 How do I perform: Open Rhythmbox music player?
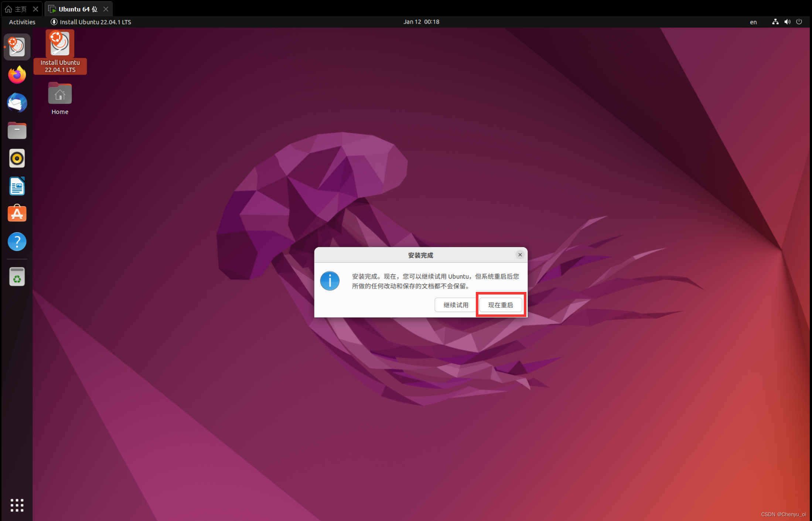17,159
